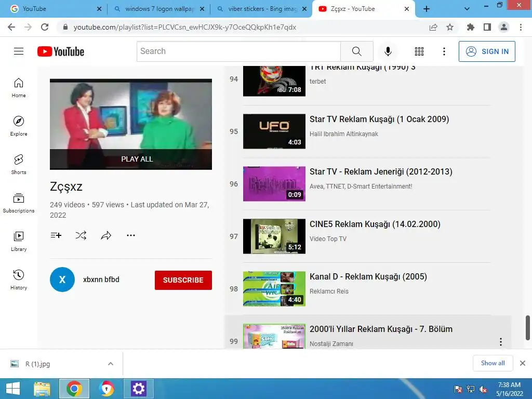
Task: Shuffle play the Zçşxz playlist
Action: coord(81,235)
